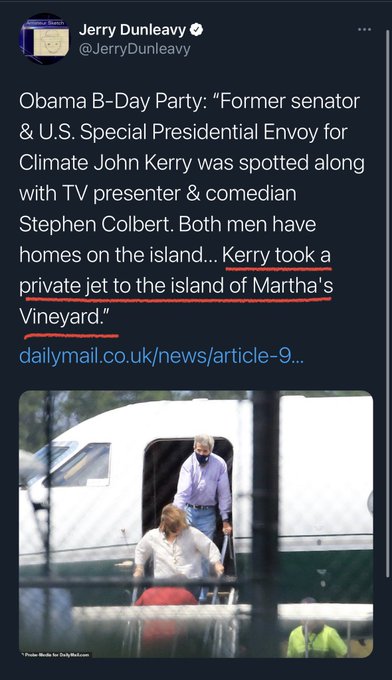Open the @JerryDunleavy handle

point(135,49)
